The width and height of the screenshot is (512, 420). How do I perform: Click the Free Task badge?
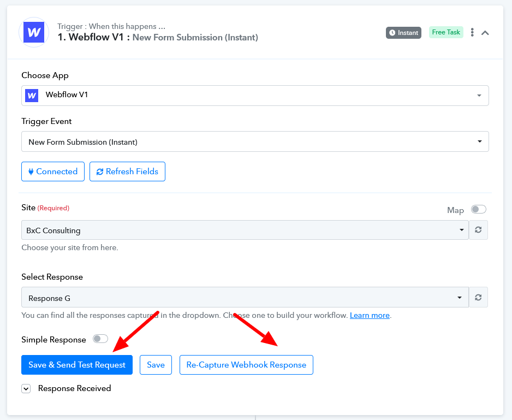pyautogui.click(x=446, y=32)
